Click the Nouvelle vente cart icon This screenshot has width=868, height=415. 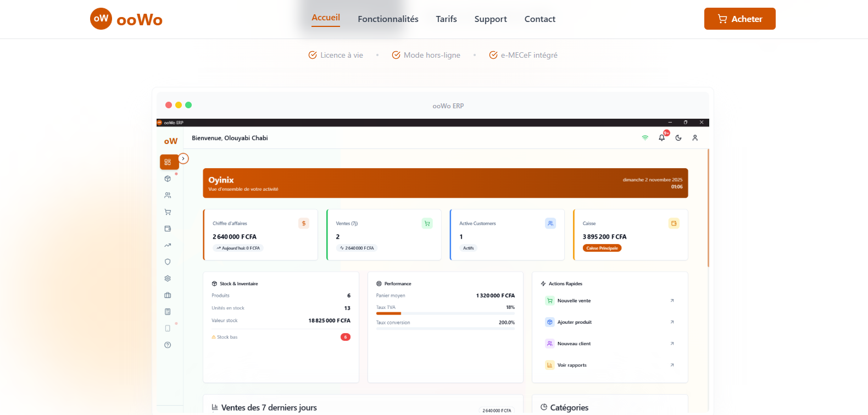(x=550, y=301)
